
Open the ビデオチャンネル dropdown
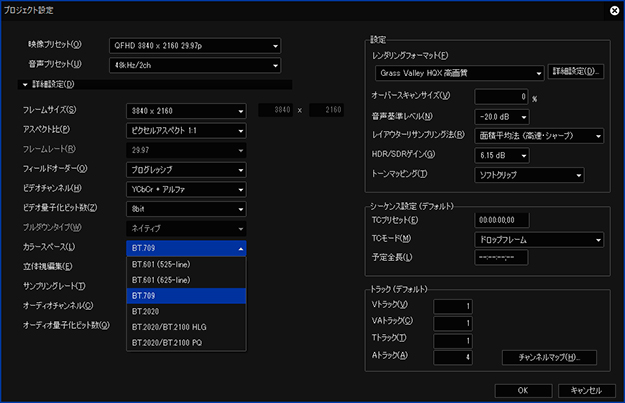186,189
